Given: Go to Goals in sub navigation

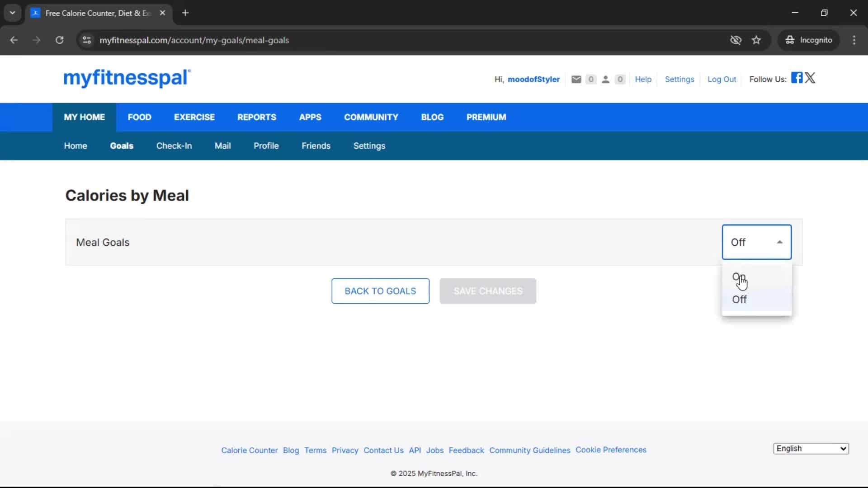Looking at the screenshot, I should pos(122,146).
